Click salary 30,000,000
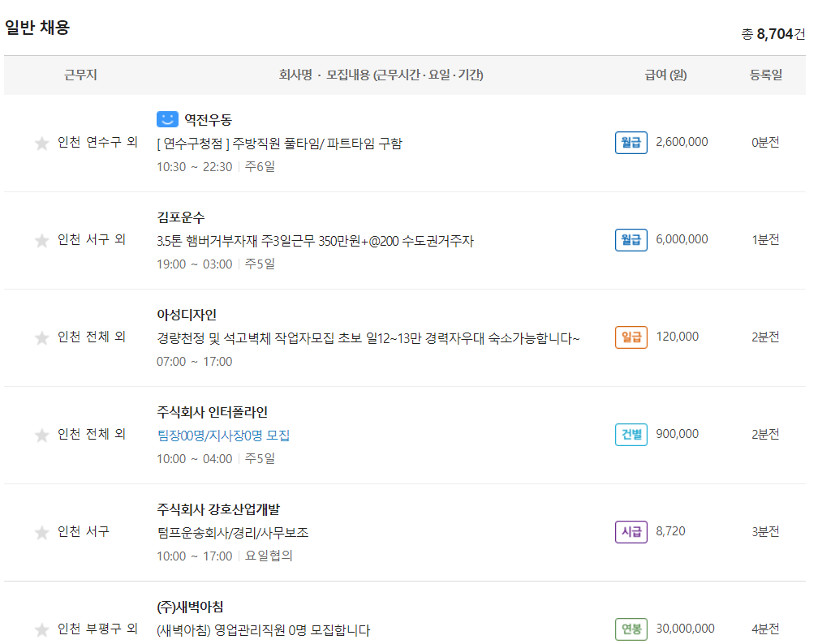This screenshot has width=818, height=644. 686,629
